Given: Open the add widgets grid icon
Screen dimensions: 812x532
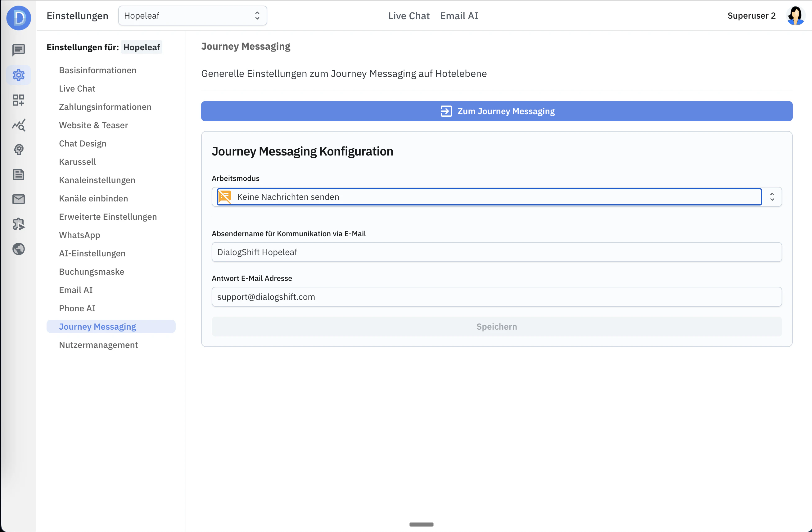Looking at the screenshot, I should (18, 100).
